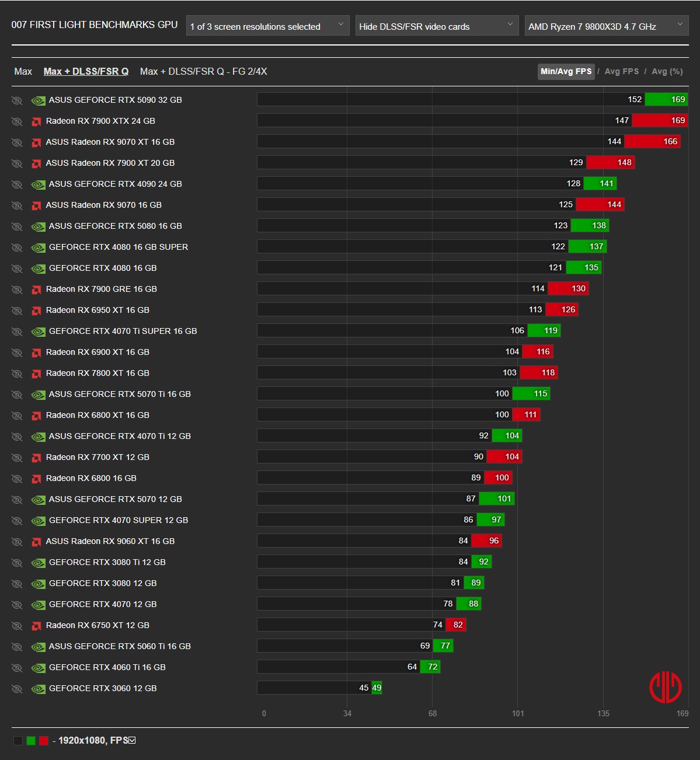Click the NVIDIA logo beside RTX 4070 Ti 12 GB

38,437
